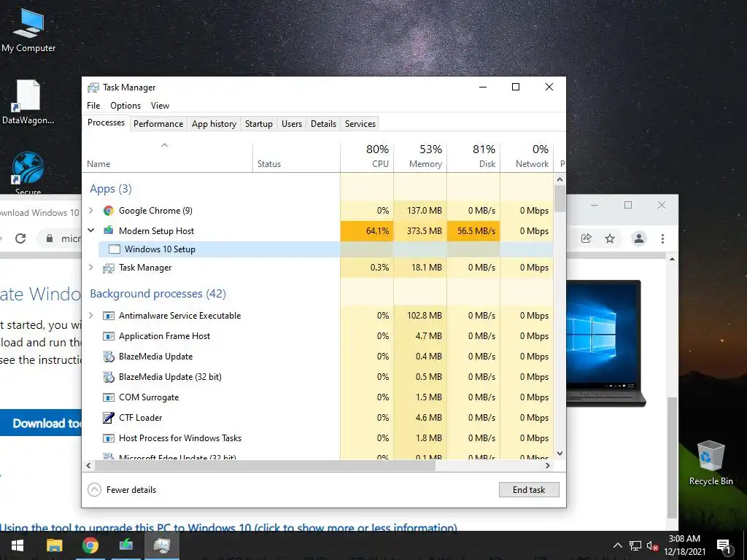747x560 pixels.
Task: Open the File menu
Action: point(93,106)
